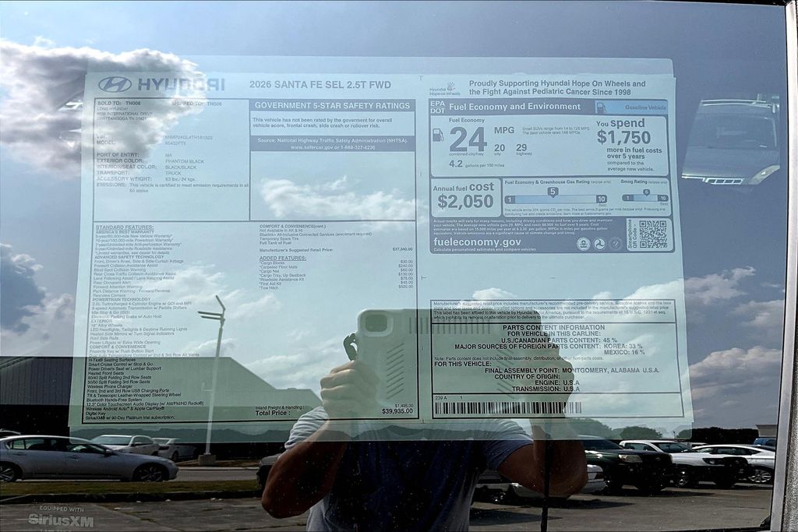Click the fuel pump icon beside 24 MPG

(x=438, y=135)
